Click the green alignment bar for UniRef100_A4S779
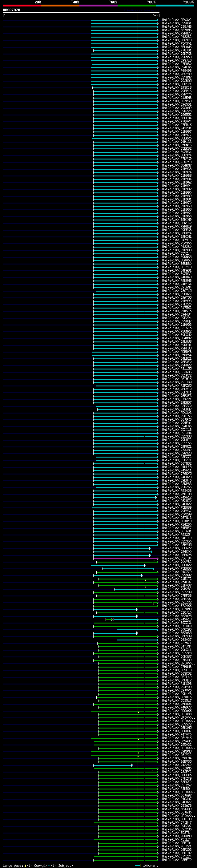The height and width of the screenshot is (868, 197). [127, 572]
